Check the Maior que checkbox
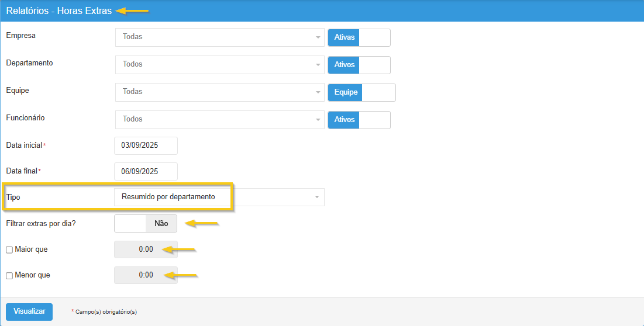Screen dimensions: 644x326 click(9, 250)
